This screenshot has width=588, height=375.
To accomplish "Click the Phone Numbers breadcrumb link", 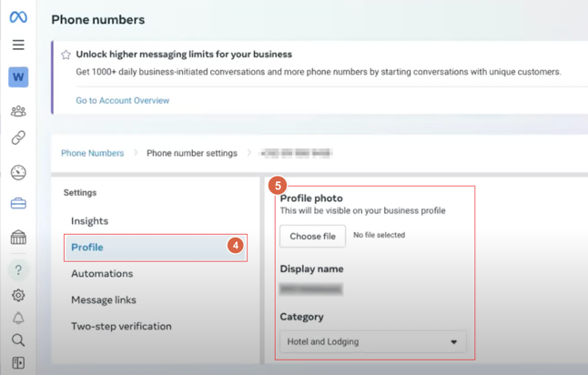I will point(92,153).
